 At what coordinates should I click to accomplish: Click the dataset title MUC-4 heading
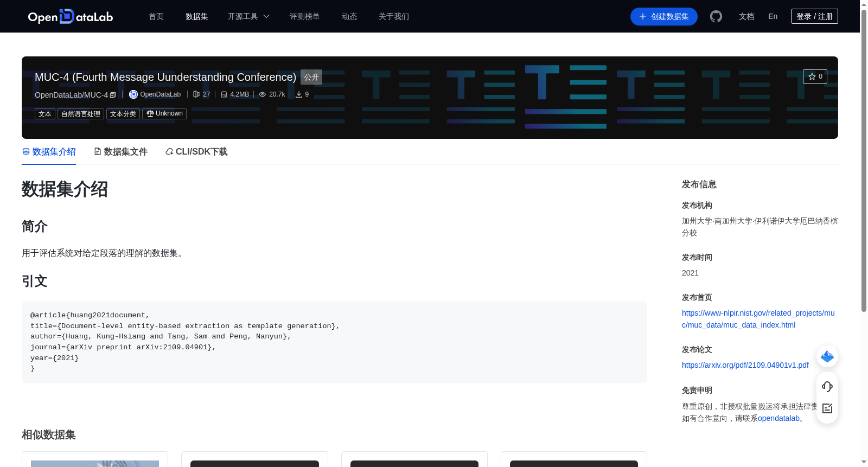[165, 77]
